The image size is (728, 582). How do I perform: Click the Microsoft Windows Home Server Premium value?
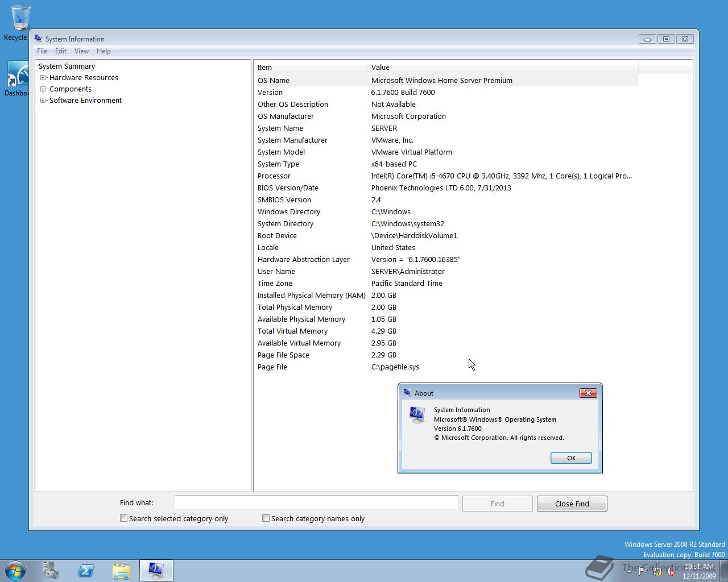442,80
